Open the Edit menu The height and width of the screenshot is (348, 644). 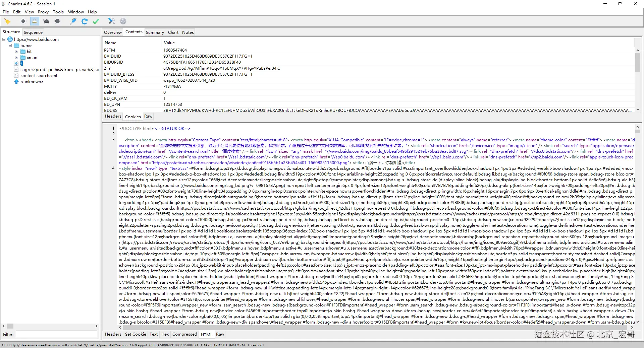17,12
